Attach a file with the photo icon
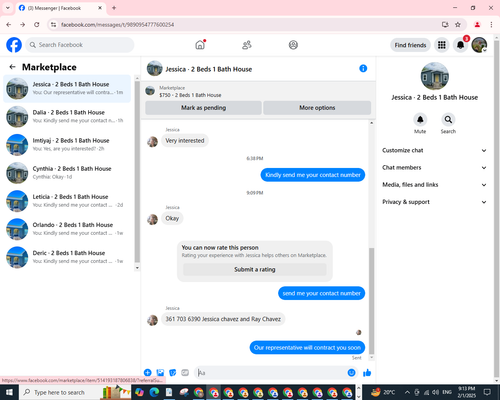 click(160, 373)
